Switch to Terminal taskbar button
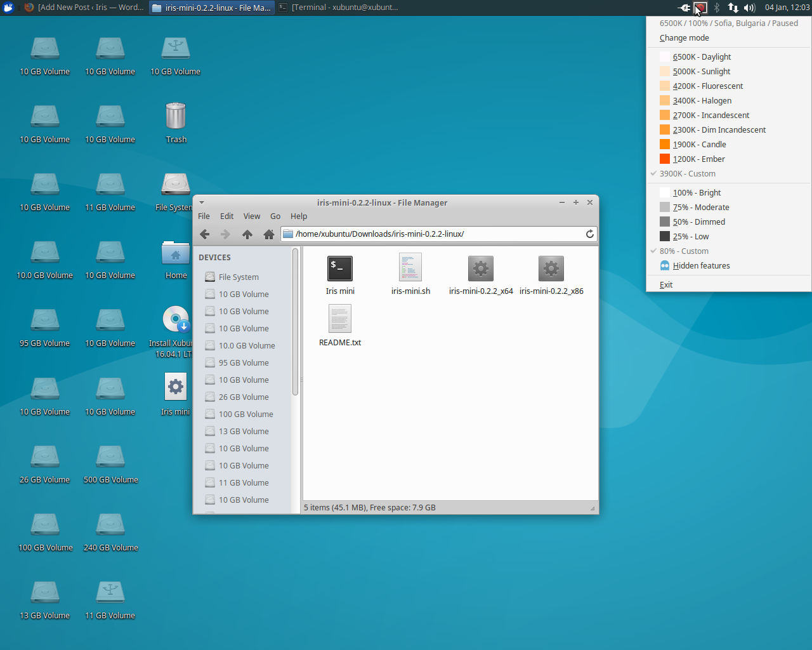812x650 pixels. [339, 8]
